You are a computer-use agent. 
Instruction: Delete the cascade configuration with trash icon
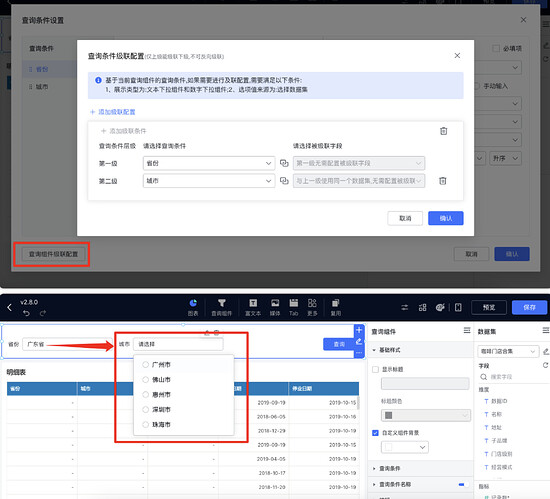point(444,131)
